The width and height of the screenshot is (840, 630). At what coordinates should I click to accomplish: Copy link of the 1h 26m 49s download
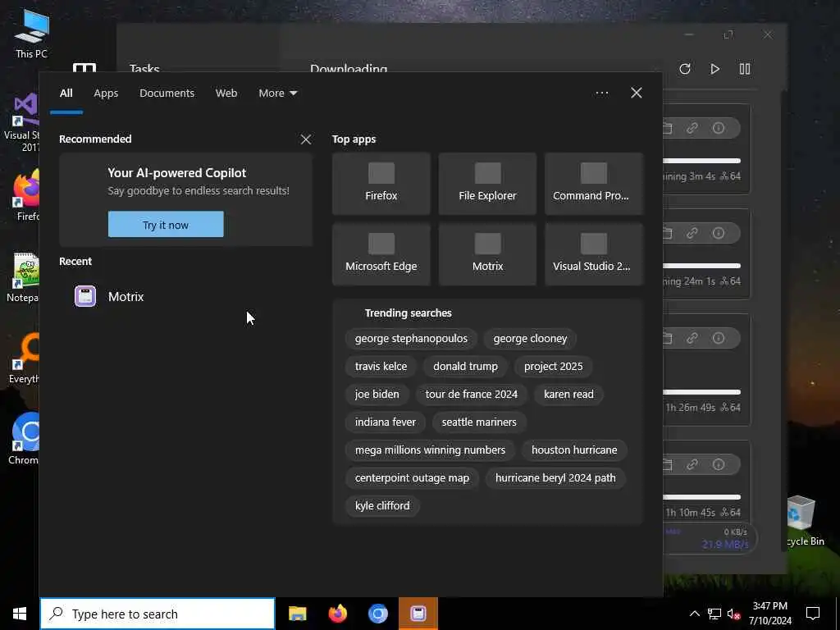[x=692, y=338]
